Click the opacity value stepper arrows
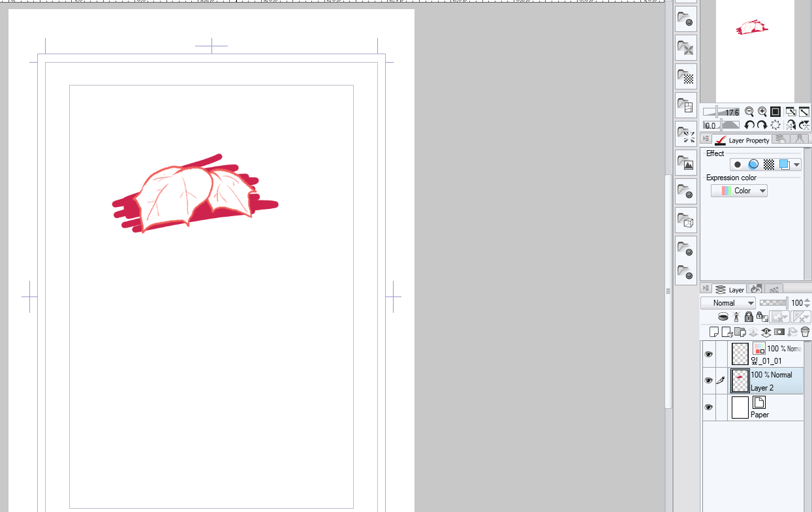Image resolution: width=812 pixels, height=512 pixels. tap(807, 303)
